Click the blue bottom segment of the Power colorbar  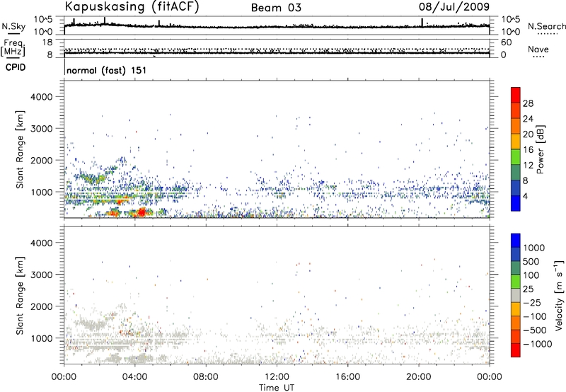pos(516,203)
